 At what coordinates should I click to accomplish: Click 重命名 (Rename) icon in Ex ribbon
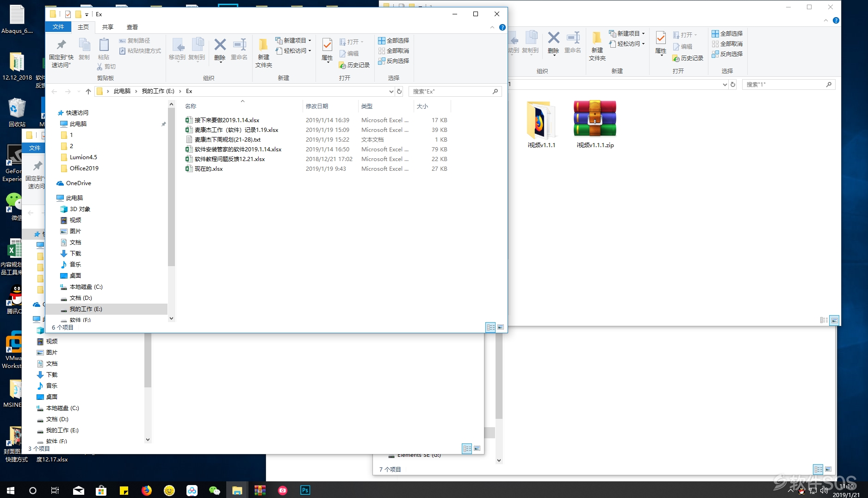(239, 49)
